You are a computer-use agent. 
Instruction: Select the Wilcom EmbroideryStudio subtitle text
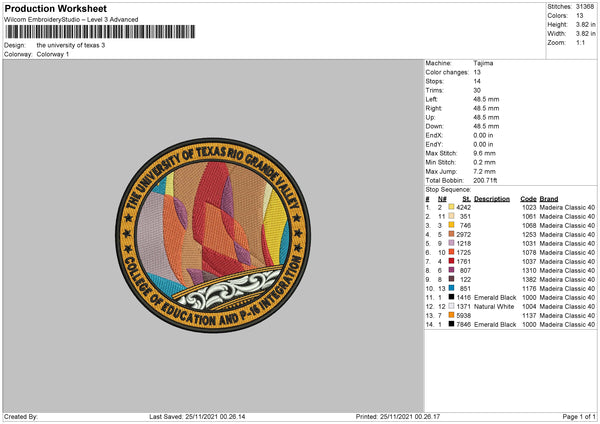71,20
